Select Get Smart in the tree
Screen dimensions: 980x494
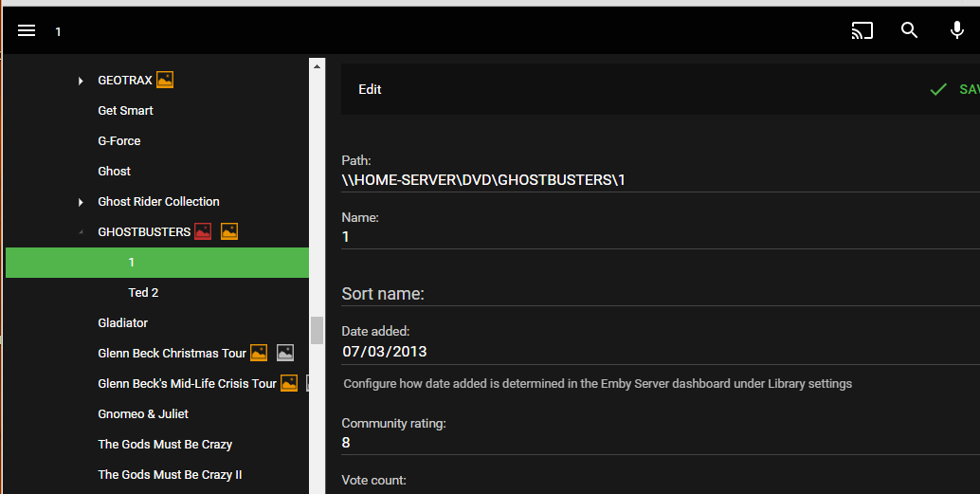pos(126,110)
